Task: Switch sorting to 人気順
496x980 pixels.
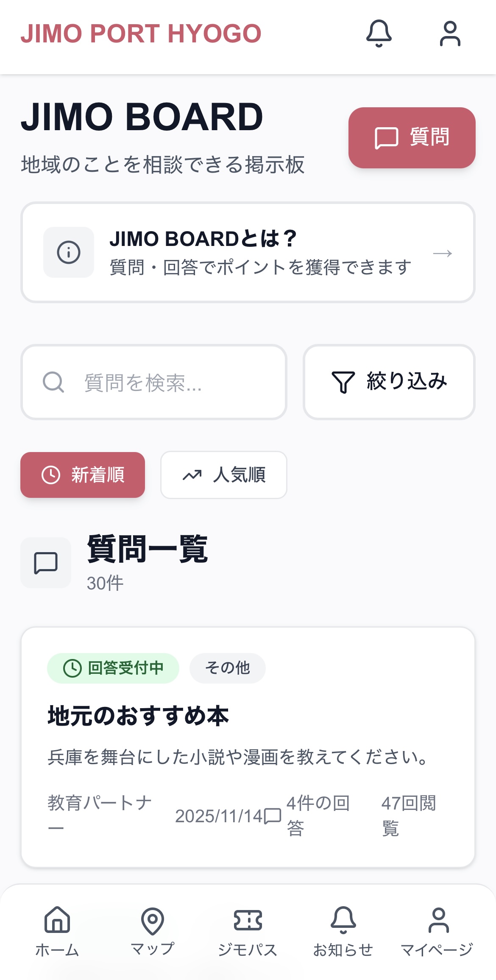Action: coord(224,475)
